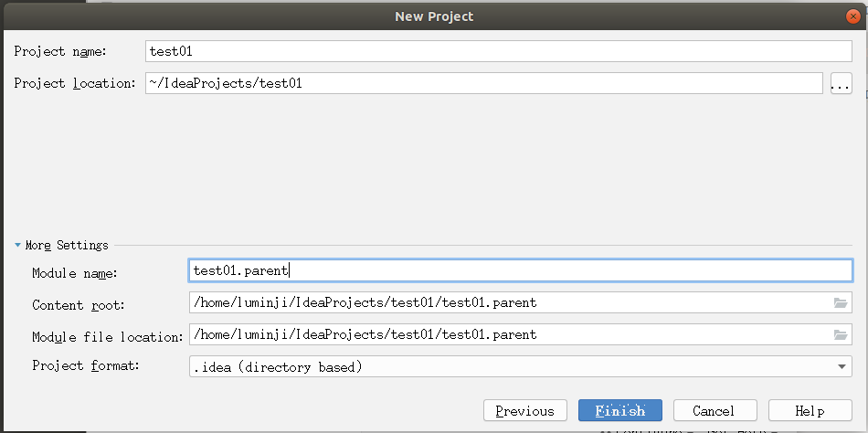
Task: Collapse the More Settings section
Action: pyautogui.click(x=19, y=245)
